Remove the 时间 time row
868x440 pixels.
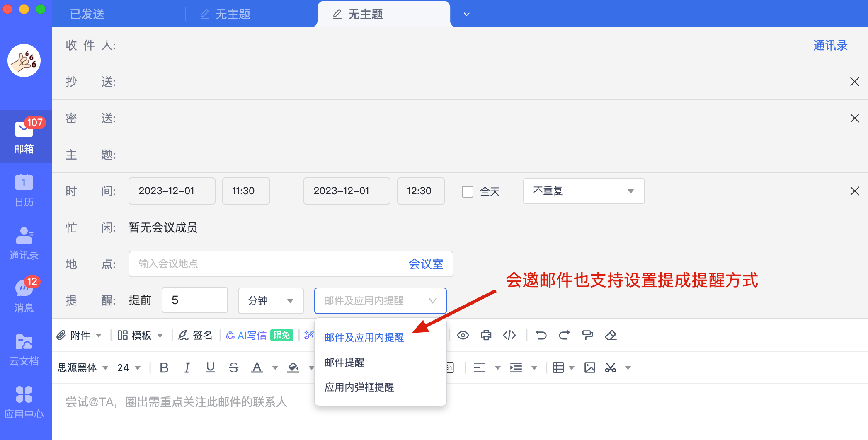point(855,191)
